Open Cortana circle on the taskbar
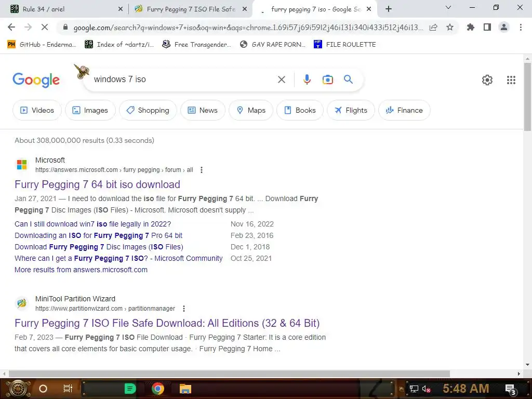This screenshot has width=532, height=399. [43, 389]
